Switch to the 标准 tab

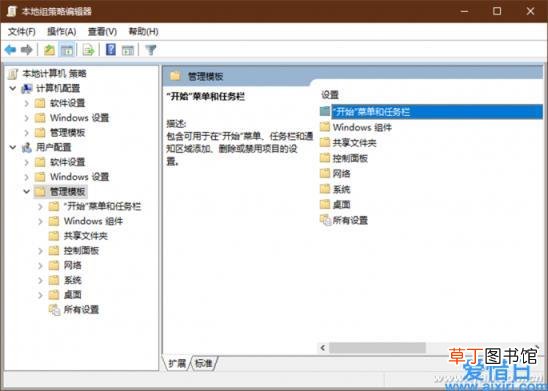pos(204,363)
